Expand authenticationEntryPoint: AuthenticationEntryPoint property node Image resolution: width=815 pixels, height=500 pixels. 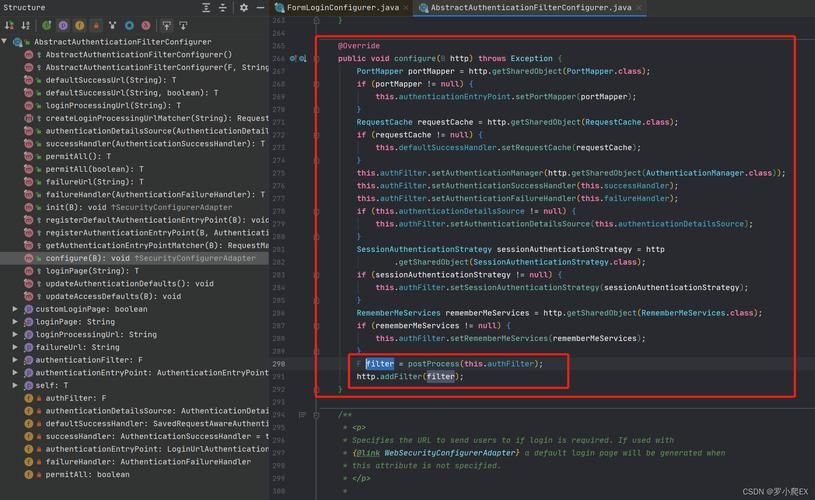tap(15, 373)
